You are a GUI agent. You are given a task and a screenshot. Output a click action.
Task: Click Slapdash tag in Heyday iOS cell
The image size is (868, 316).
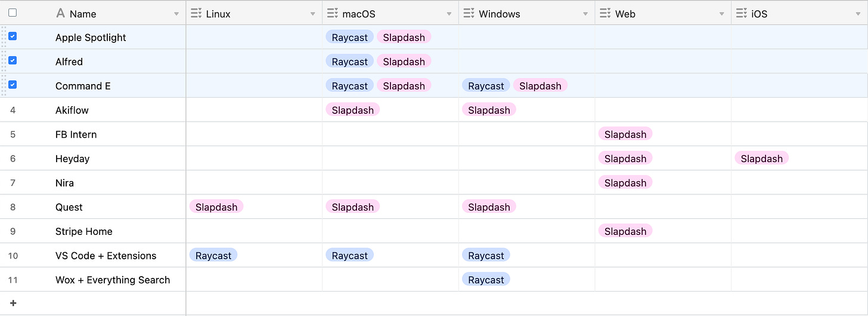tap(762, 159)
